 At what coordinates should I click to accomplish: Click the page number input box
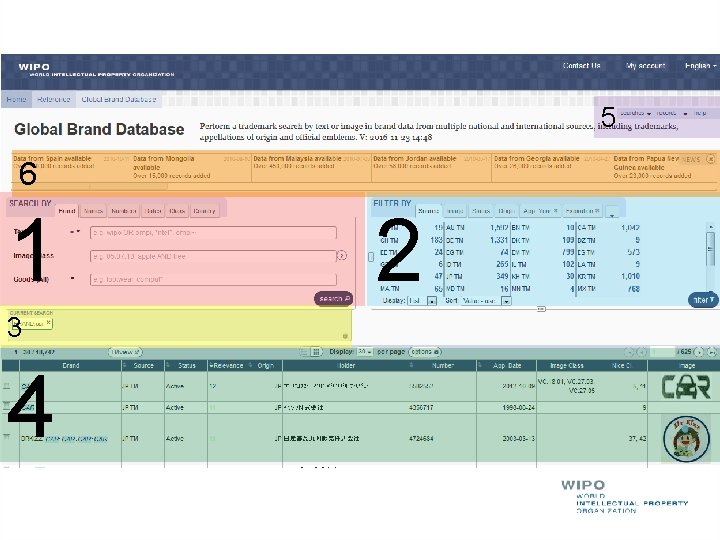pos(663,352)
